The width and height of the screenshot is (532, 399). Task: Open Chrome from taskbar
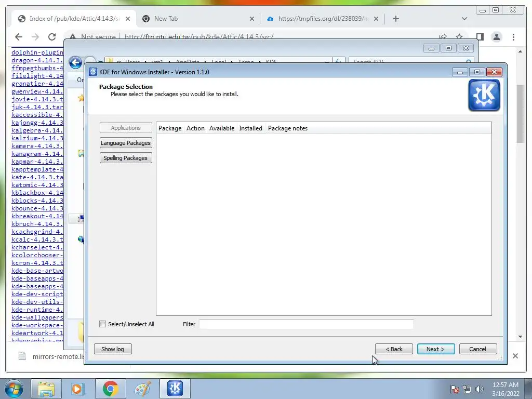point(110,389)
